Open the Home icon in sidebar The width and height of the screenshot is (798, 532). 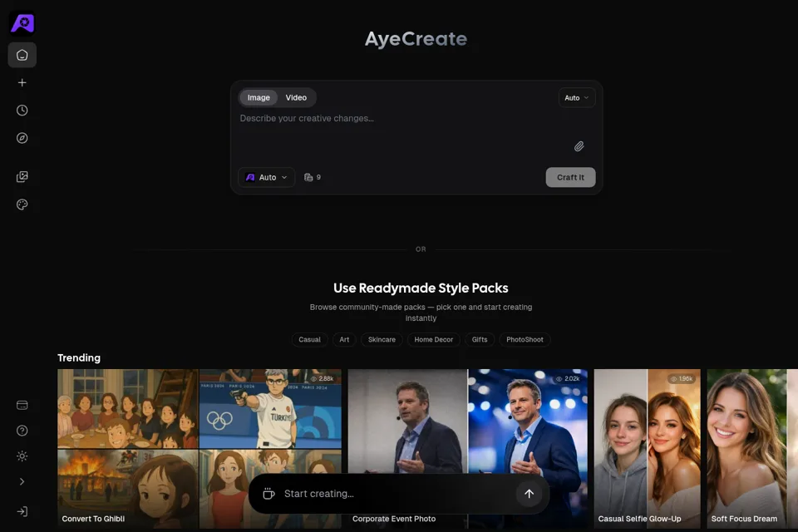[x=22, y=55]
